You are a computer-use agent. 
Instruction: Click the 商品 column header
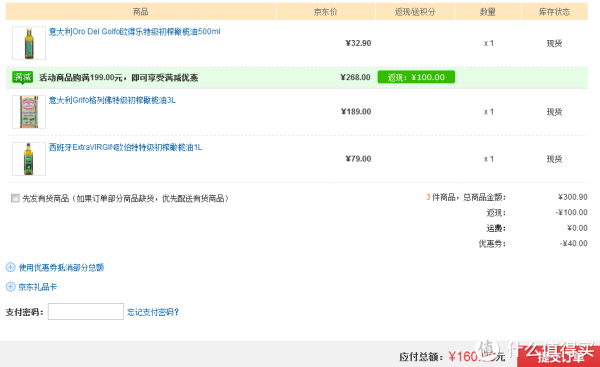(x=141, y=11)
